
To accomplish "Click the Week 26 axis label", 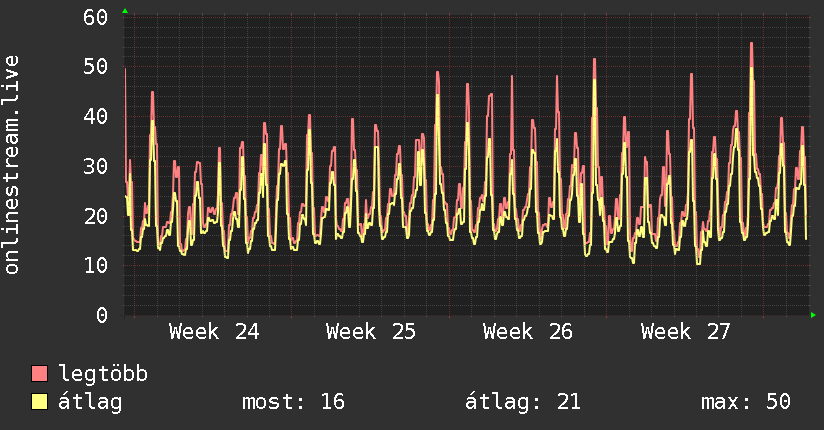I will click(528, 332).
